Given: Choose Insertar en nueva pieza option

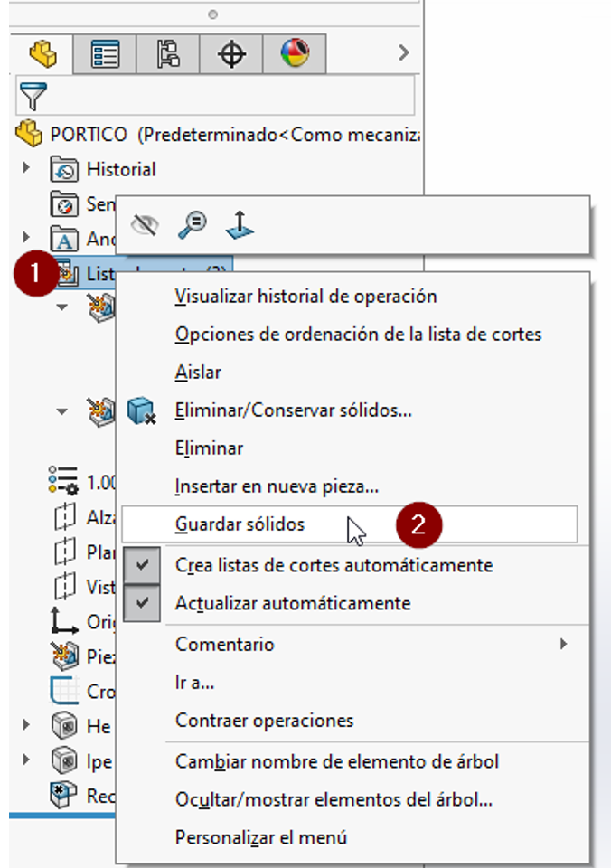Looking at the screenshot, I should tap(277, 486).
